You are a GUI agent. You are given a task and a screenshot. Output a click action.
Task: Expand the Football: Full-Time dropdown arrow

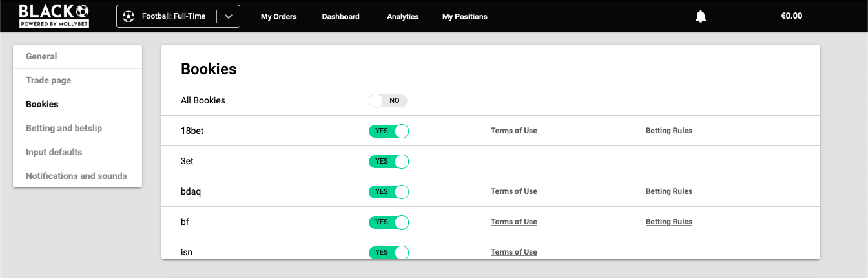tap(228, 17)
